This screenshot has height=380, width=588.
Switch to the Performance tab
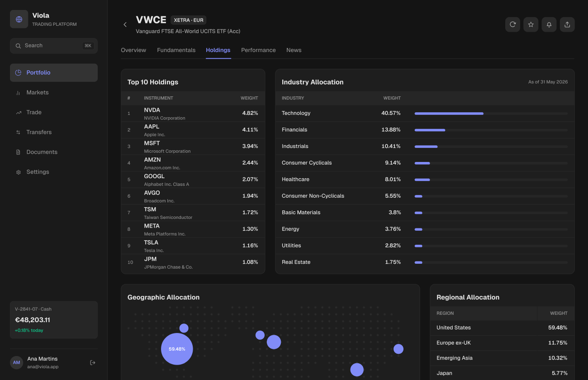click(258, 50)
